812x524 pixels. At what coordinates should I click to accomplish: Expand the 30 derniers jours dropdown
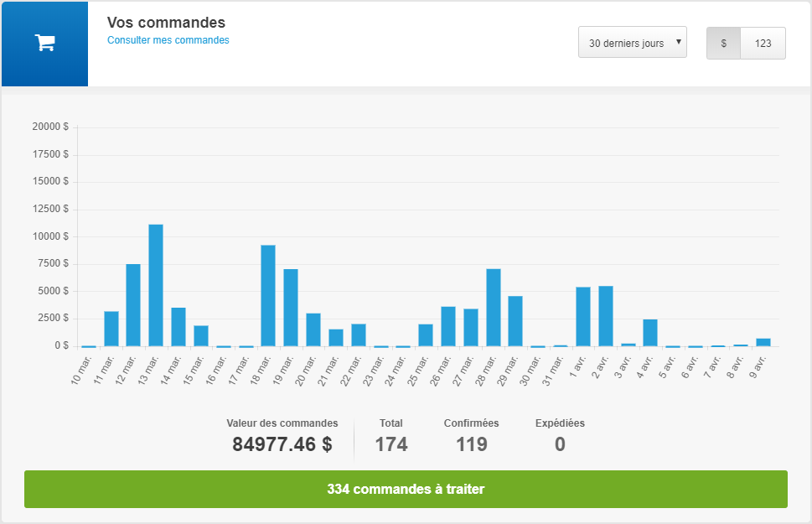(x=633, y=43)
